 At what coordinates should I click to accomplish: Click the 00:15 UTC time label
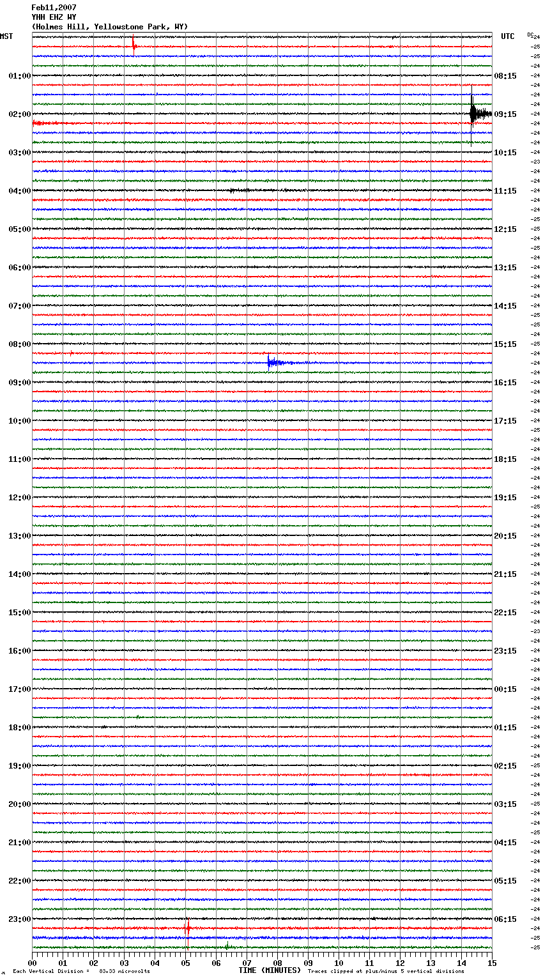[x=505, y=689]
